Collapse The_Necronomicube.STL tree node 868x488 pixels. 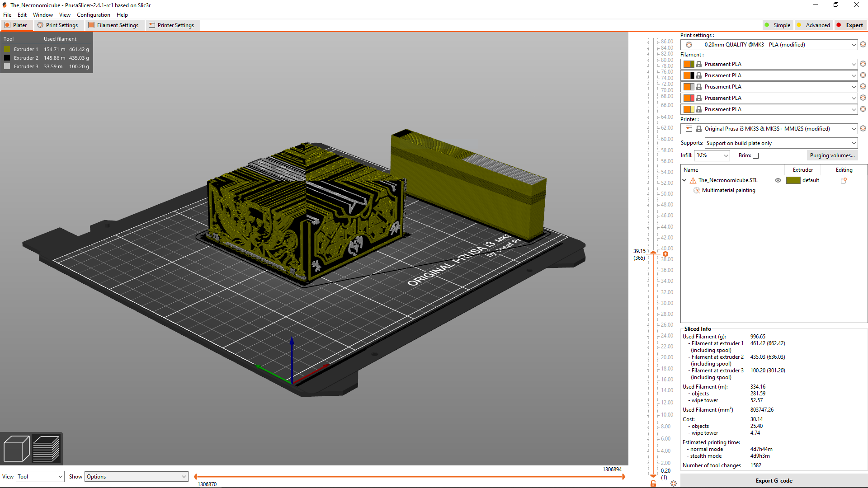click(x=684, y=180)
